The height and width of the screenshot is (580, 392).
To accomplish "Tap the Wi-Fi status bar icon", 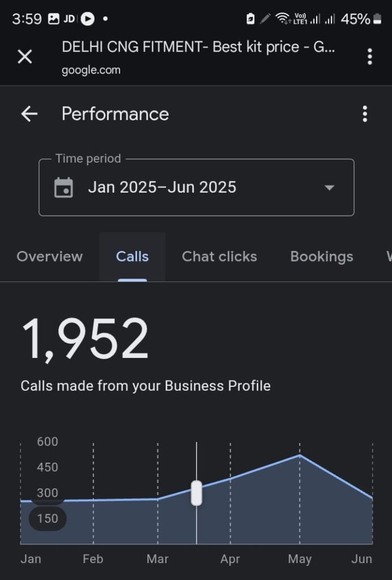I will [282, 19].
